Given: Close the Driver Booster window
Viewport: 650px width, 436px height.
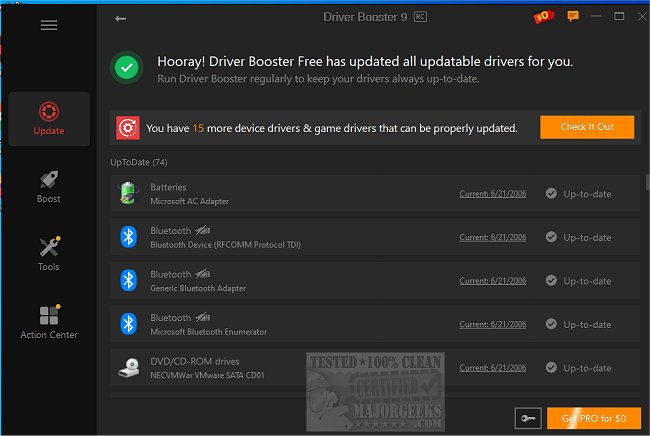Looking at the screenshot, I should [x=643, y=17].
